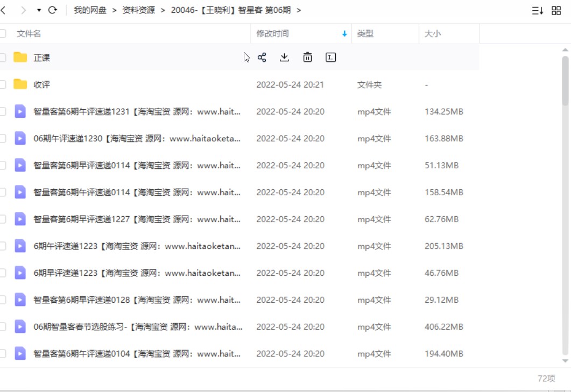Sort by 类型 column header
Image resolution: width=571 pixels, height=392 pixels.
click(365, 33)
